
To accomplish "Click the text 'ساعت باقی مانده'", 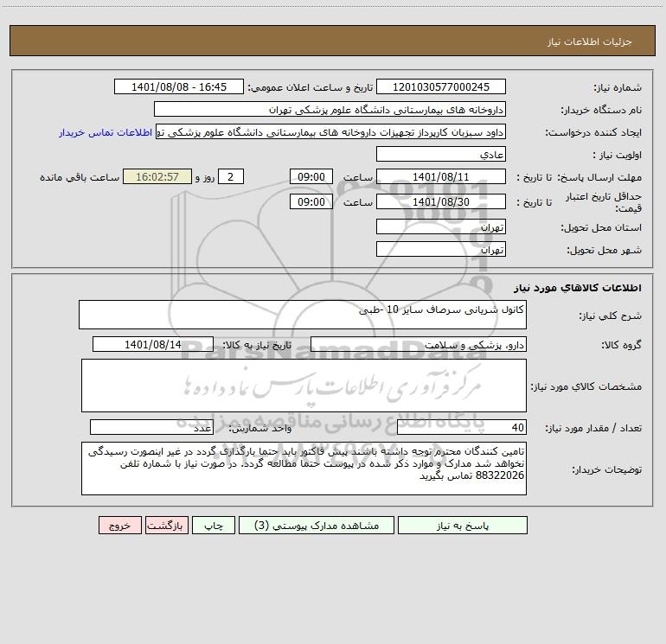I will (80, 177).
